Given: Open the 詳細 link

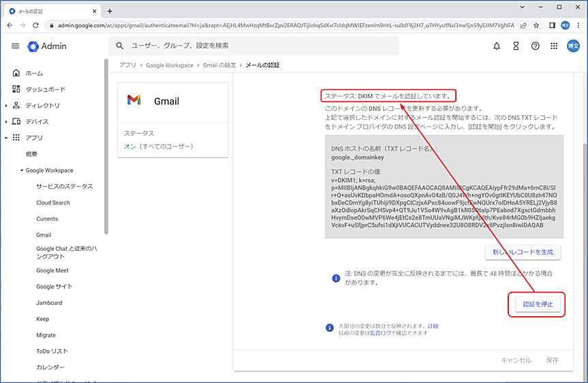Looking at the screenshot, I should [x=433, y=326].
